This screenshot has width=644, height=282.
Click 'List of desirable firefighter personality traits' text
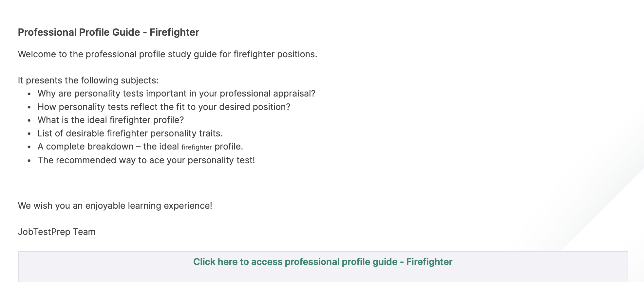tap(130, 133)
